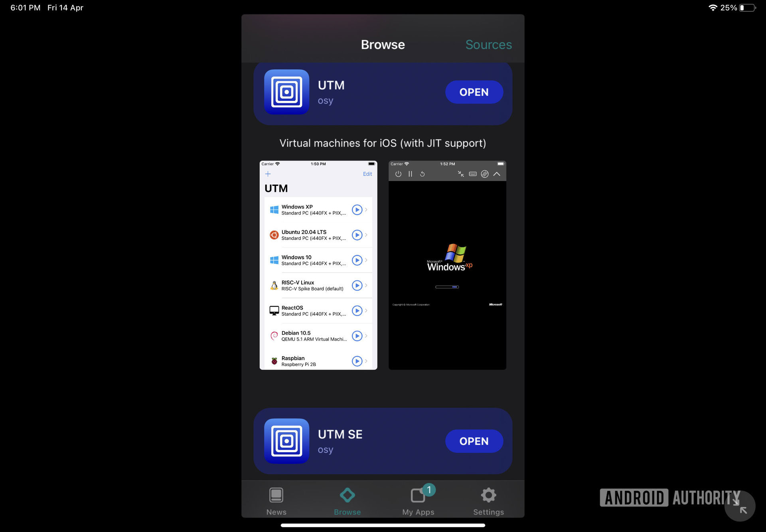Play the RISC-V Linux virtual machine
This screenshot has height=532, width=766.
pos(357,285)
